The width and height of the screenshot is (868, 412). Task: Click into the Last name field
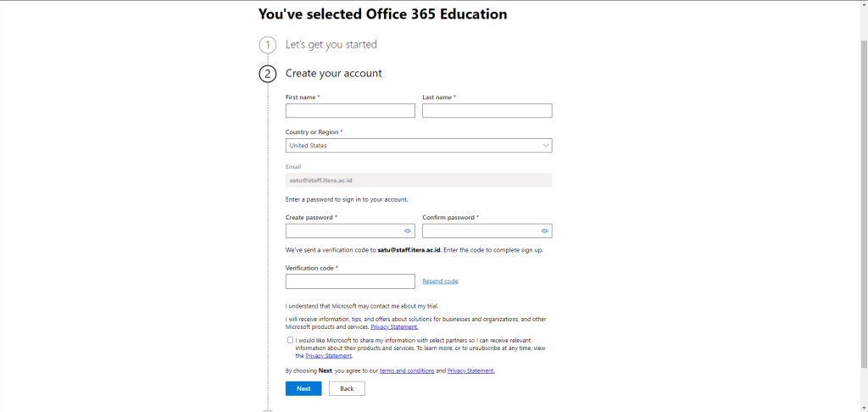click(487, 111)
